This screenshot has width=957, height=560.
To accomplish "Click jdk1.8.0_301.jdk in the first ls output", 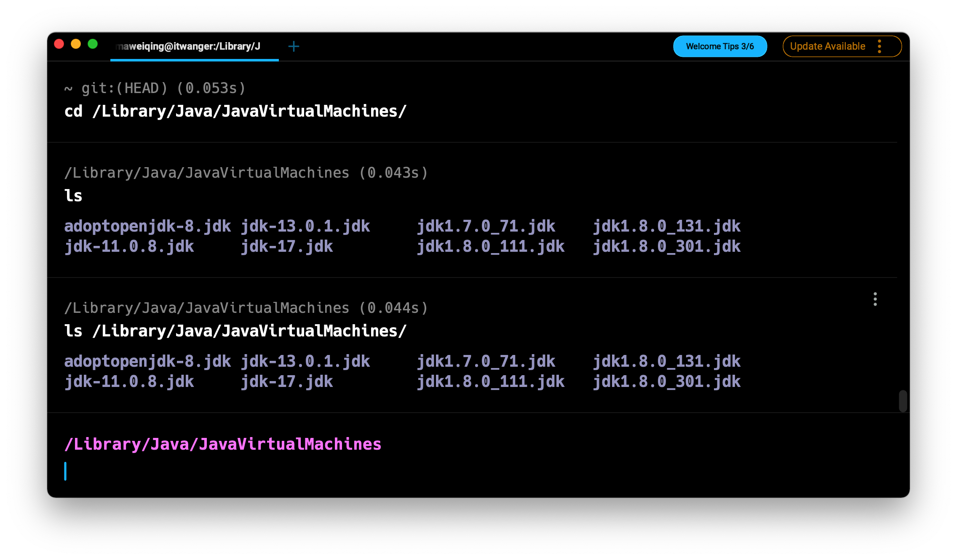I will (x=667, y=247).
